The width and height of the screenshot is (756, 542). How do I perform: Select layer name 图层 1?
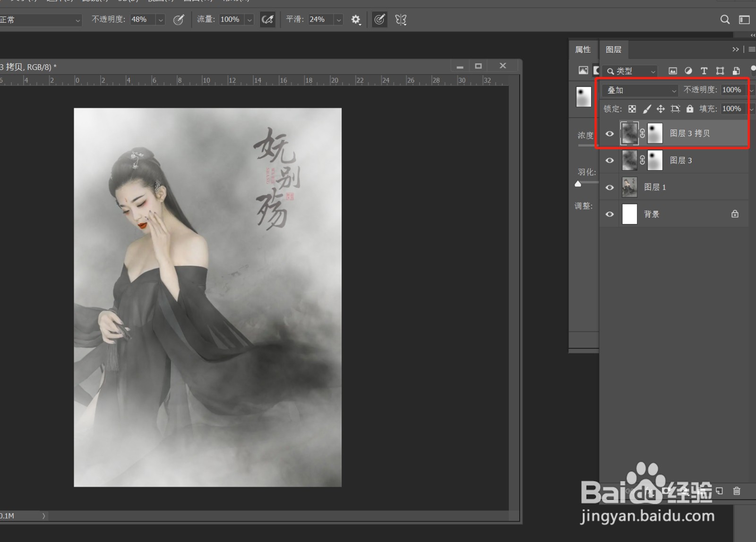[655, 188]
